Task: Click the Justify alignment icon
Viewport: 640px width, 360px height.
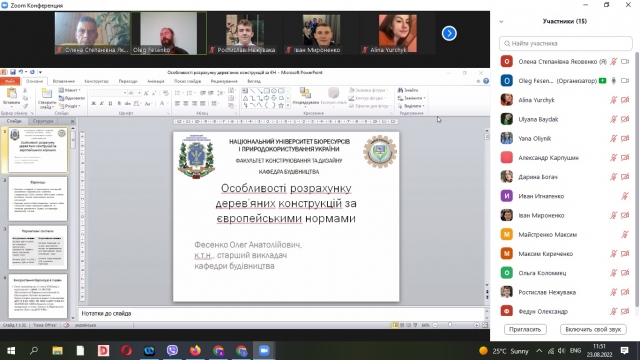Action: 202,104
